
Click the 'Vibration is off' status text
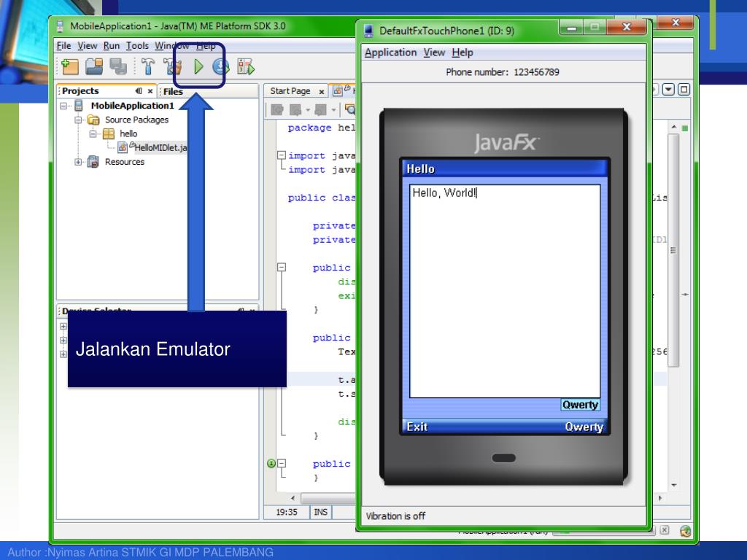pyautogui.click(x=395, y=516)
